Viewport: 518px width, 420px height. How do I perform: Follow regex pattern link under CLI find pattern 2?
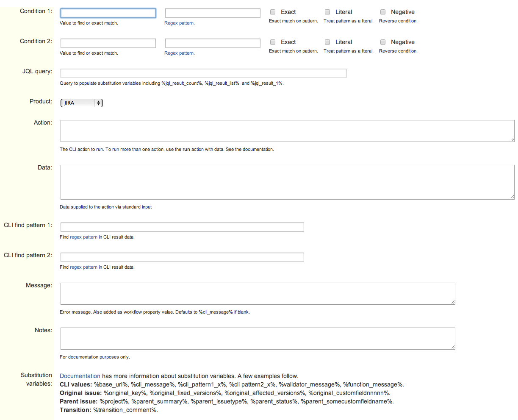[83, 267]
